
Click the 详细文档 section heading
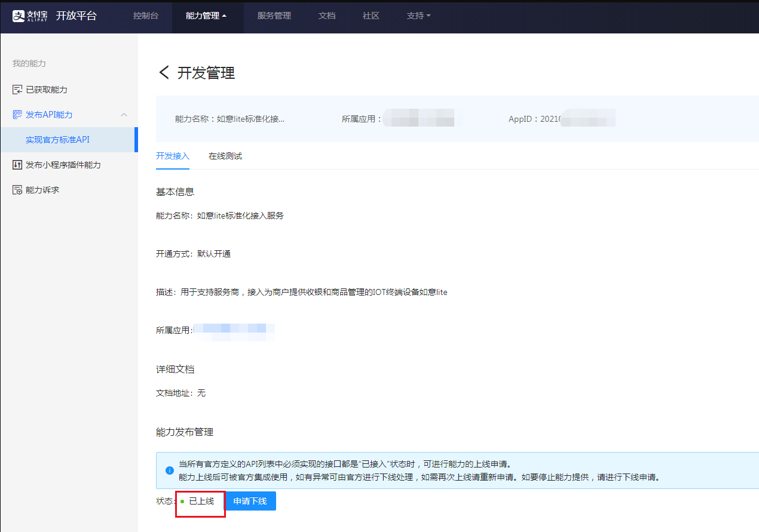175,369
